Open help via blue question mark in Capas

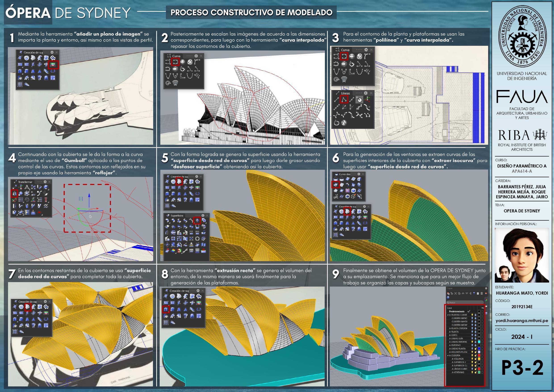tap(448, 298)
